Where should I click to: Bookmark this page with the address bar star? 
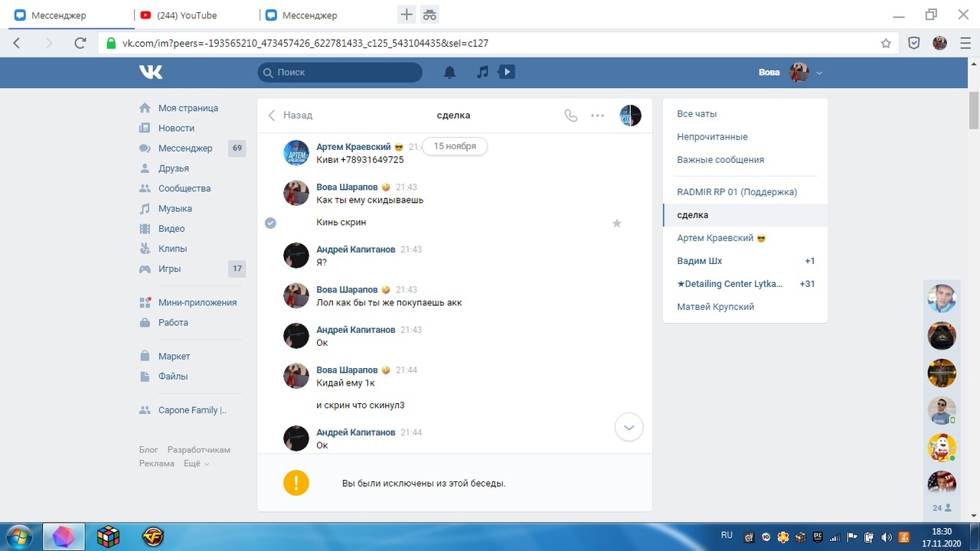tap(886, 43)
